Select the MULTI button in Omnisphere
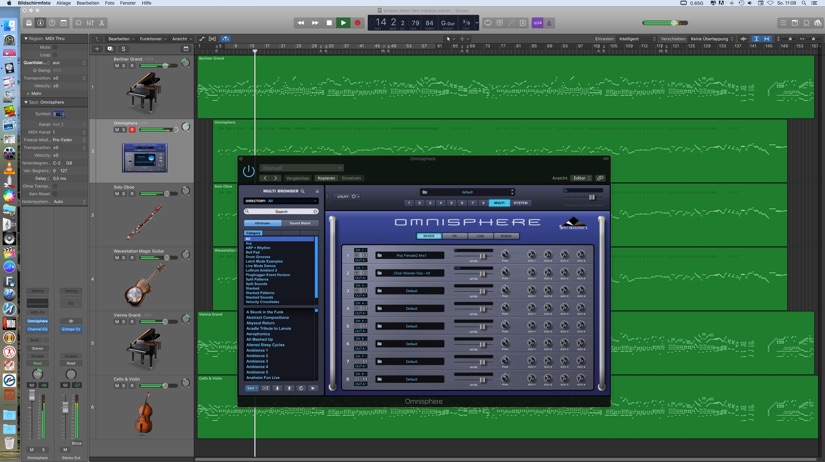This screenshot has width=825, height=462. 499,203
